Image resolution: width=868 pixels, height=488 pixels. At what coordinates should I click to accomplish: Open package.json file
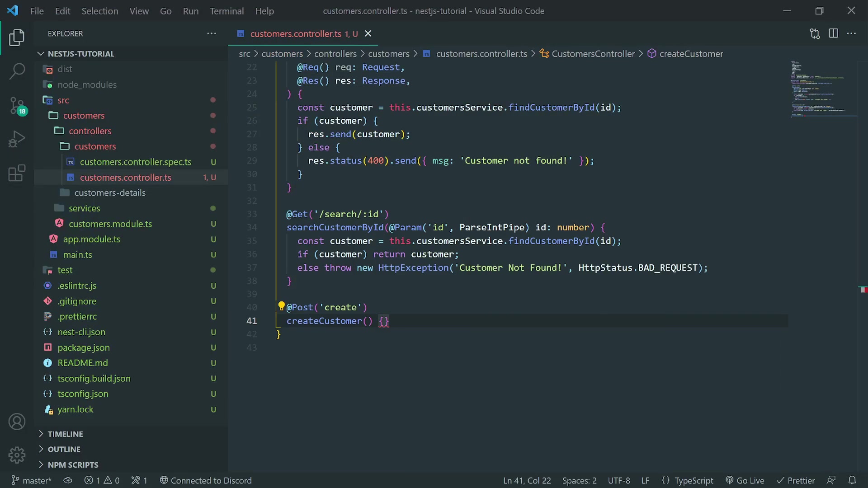(x=131, y=347)
